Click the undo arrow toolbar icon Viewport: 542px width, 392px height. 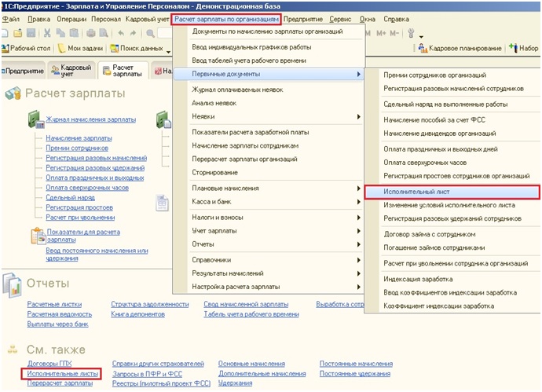tap(121, 33)
